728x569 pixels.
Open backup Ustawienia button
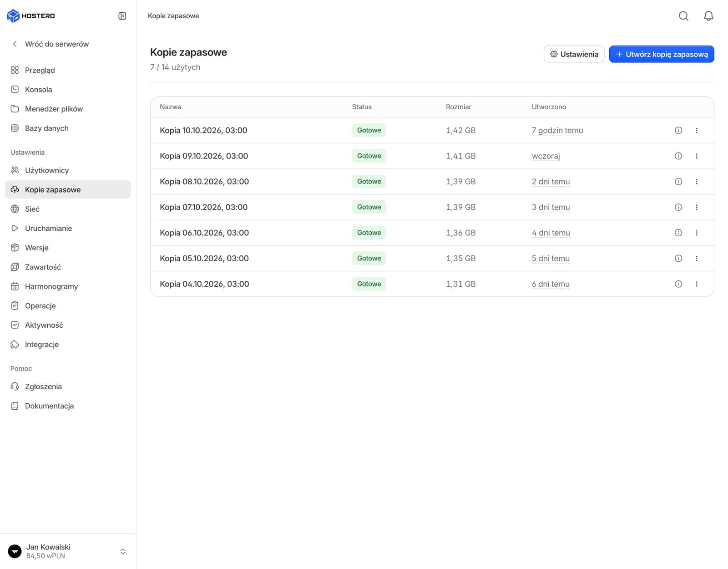click(x=574, y=54)
